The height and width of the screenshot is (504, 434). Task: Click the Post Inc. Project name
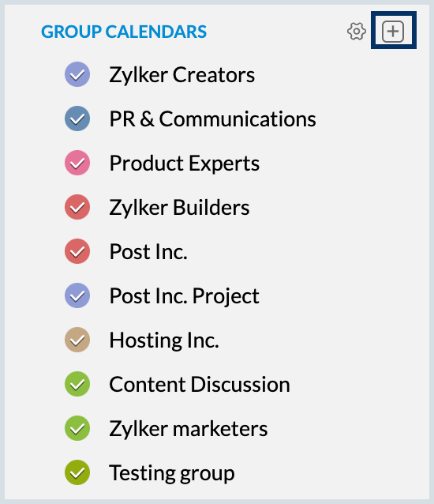point(185,296)
